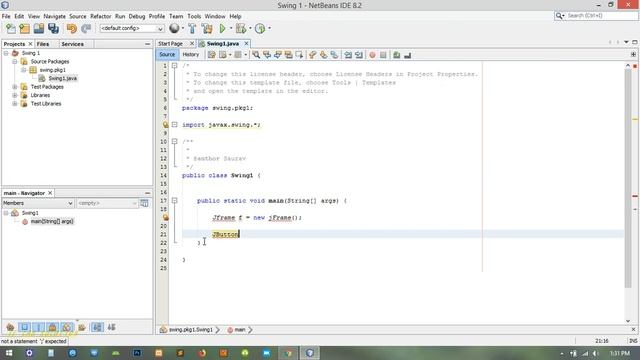
Task: Click the Shift Line Right icon
Action: pos(359,55)
